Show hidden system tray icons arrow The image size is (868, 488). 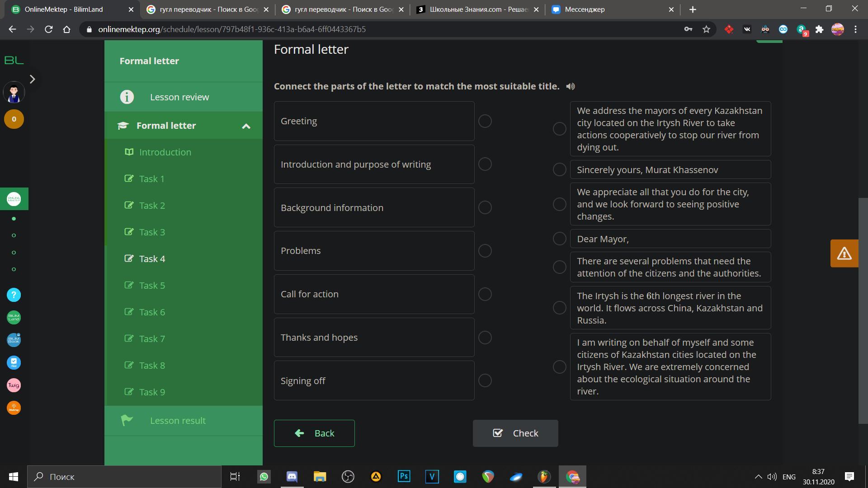pyautogui.click(x=758, y=477)
